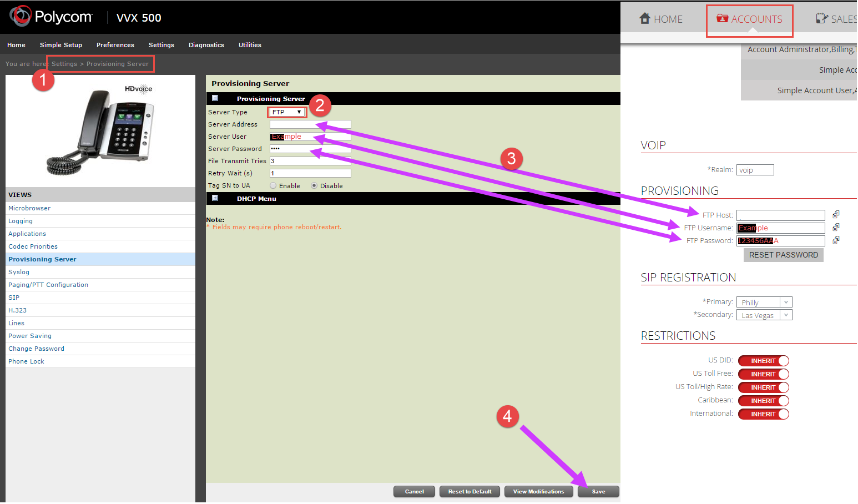Click the VVX 500 phone image

pyautogui.click(x=100, y=131)
